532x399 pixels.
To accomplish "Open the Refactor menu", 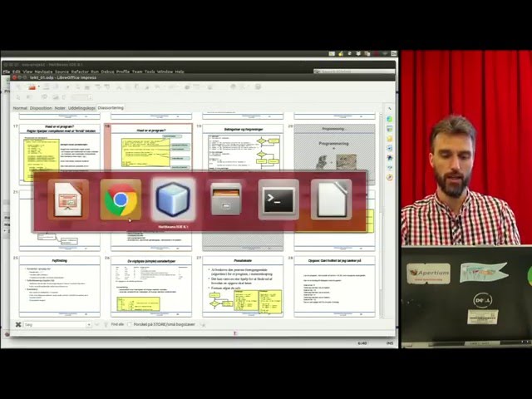I will (x=80, y=72).
